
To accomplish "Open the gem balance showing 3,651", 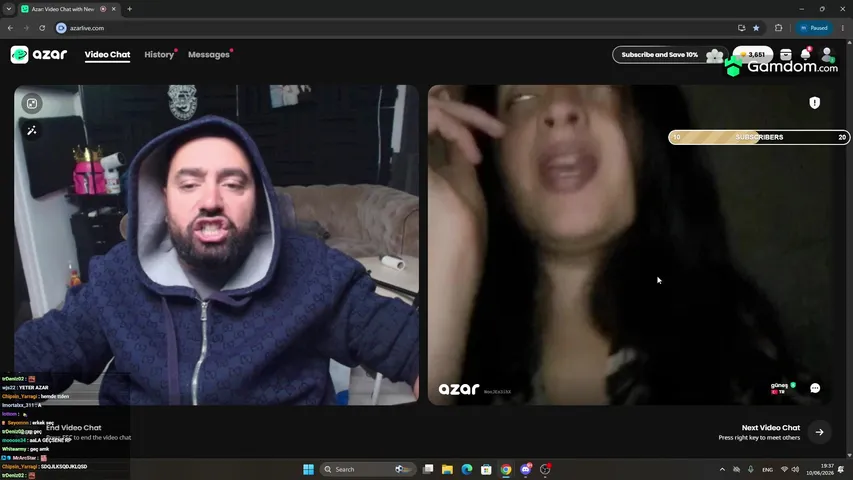I will click(753, 54).
